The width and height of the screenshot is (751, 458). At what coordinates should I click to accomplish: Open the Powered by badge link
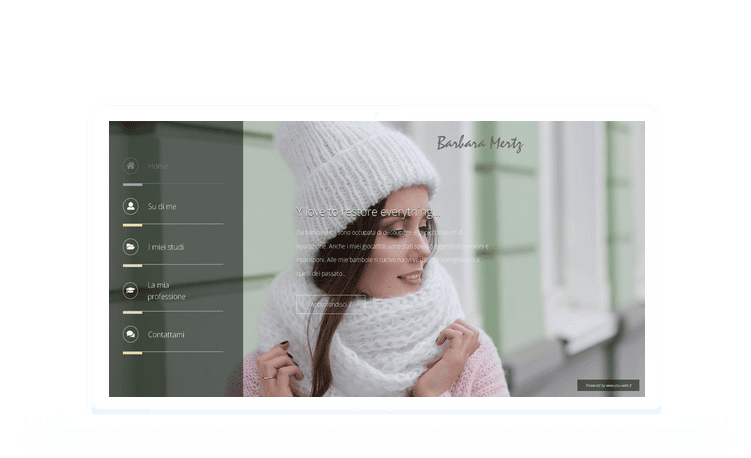[608, 385]
